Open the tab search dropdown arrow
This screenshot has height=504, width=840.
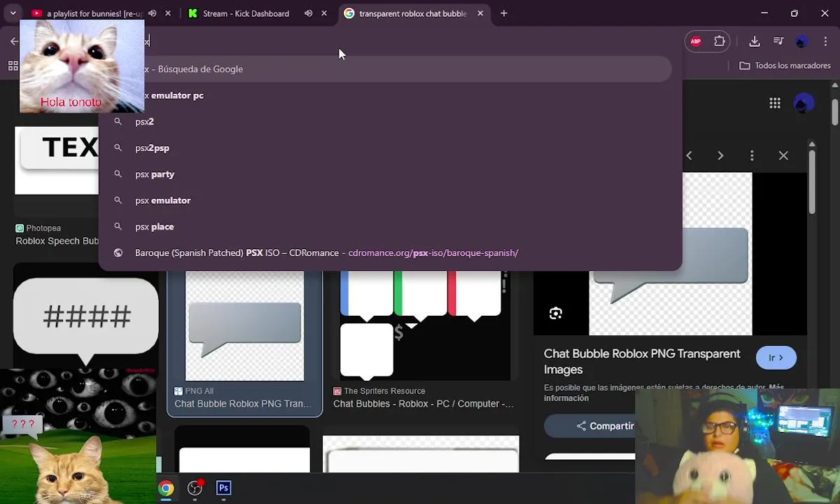pyautogui.click(x=13, y=13)
